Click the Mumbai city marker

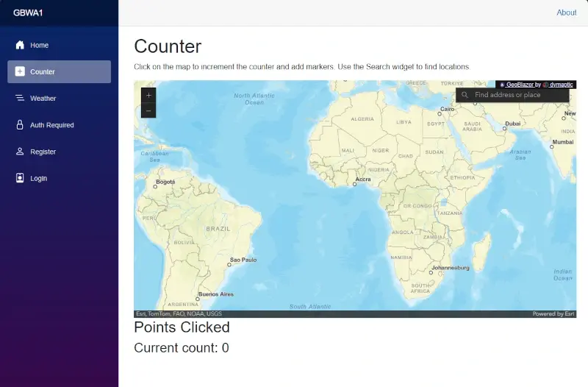552,146
